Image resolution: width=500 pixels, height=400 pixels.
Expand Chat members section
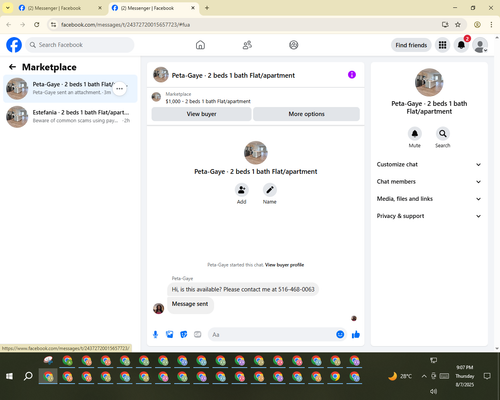[x=429, y=182]
